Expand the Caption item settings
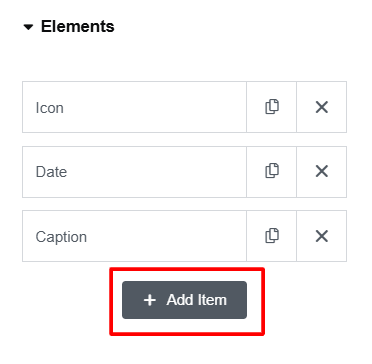The image size is (372, 364). [134, 236]
